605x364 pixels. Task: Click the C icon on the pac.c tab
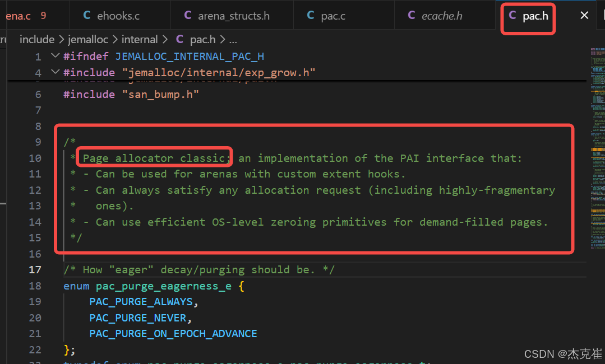pos(311,15)
